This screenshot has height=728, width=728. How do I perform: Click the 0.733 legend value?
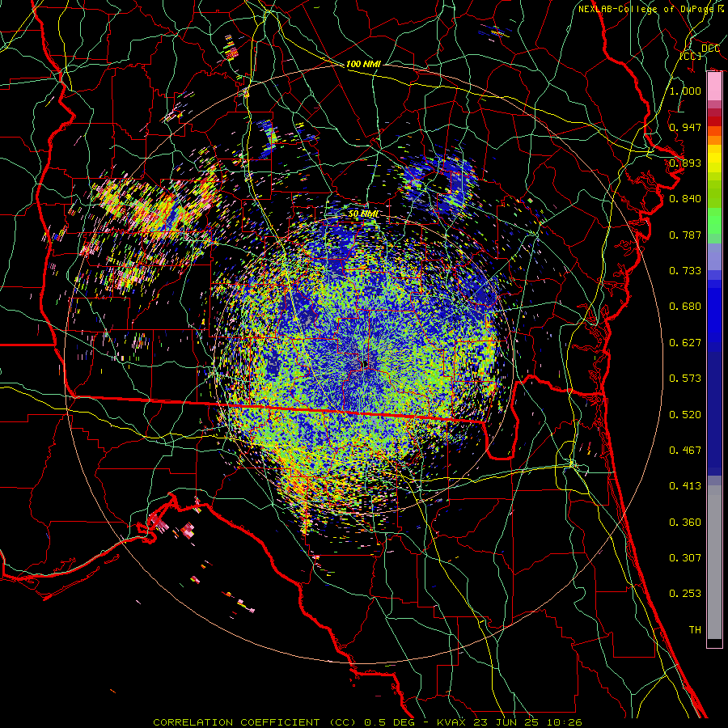pyautogui.click(x=685, y=271)
